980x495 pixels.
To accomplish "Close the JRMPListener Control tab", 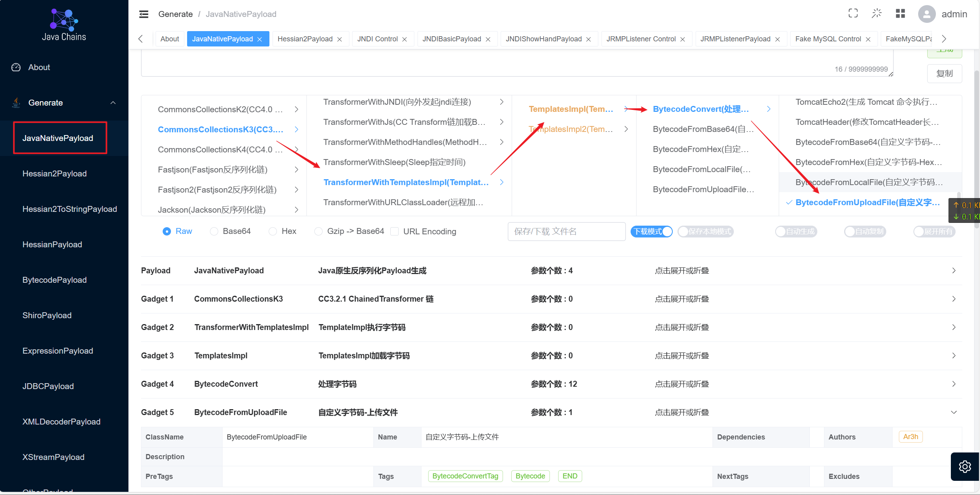I will pos(683,39).
